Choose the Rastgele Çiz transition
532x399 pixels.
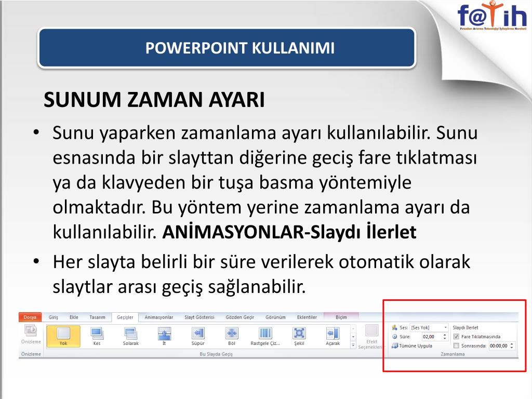265,336
